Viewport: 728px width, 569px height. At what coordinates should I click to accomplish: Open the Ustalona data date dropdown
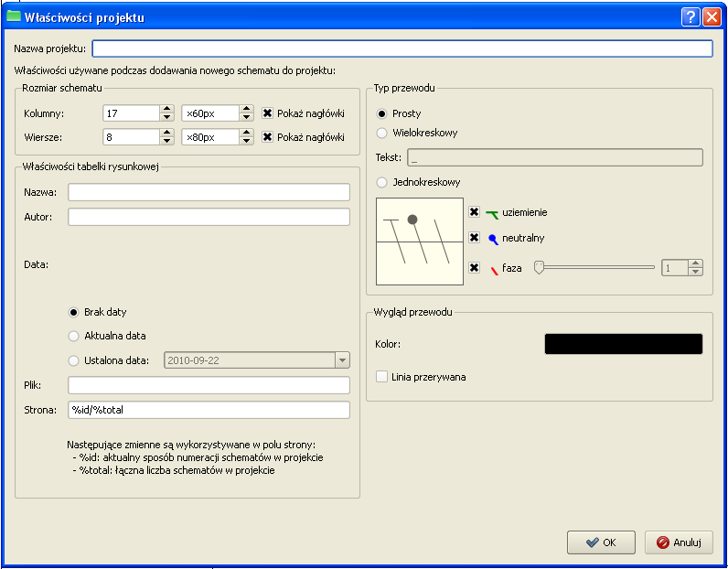(342, 360)
